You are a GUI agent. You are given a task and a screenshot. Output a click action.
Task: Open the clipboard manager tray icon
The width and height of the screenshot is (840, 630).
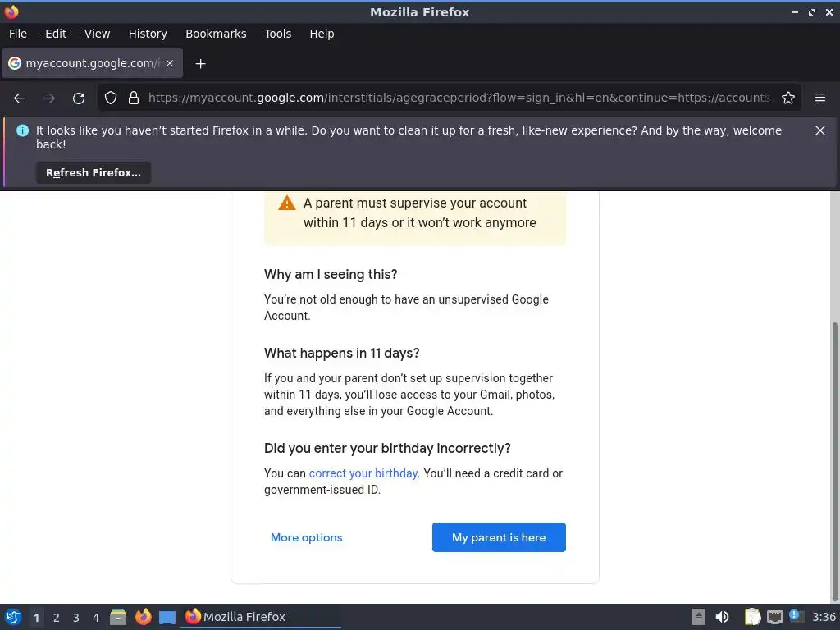752,617
